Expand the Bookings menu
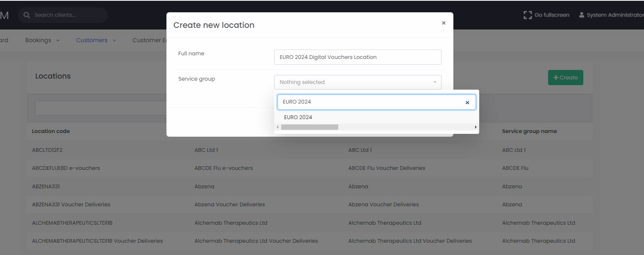 pos(42,40)
